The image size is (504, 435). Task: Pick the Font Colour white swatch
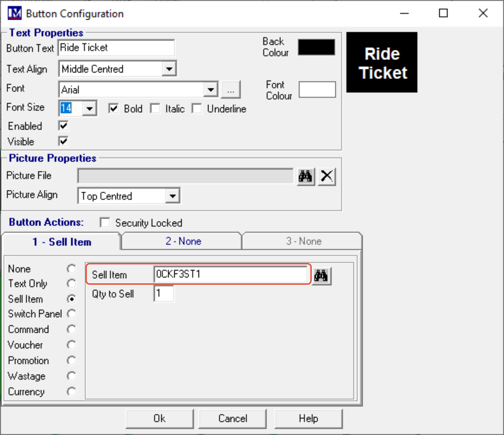317,90
